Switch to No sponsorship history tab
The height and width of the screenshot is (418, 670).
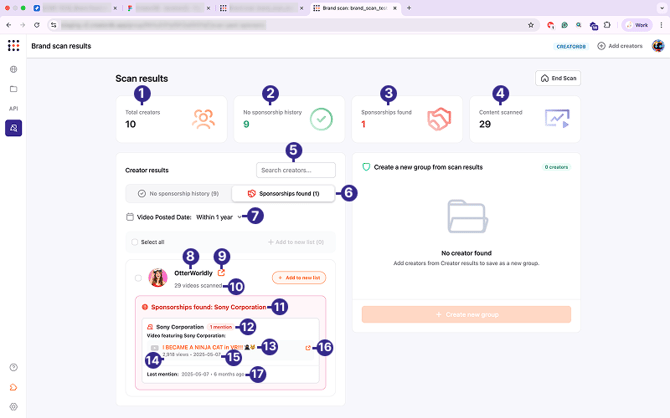[x=178, y=193]
